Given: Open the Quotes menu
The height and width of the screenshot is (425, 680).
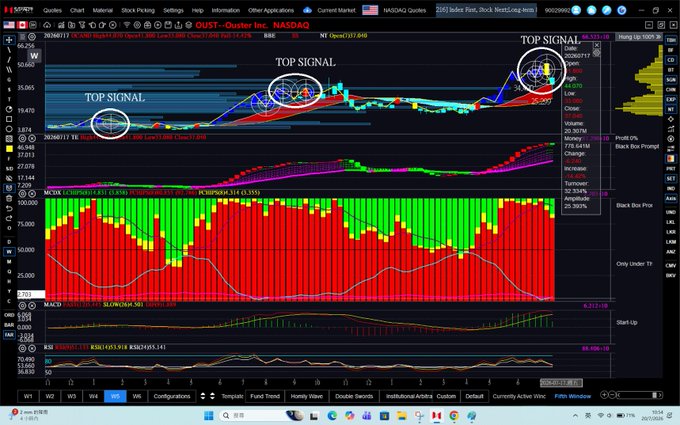Looking at the screenshot, I should (x=52, y=10).
